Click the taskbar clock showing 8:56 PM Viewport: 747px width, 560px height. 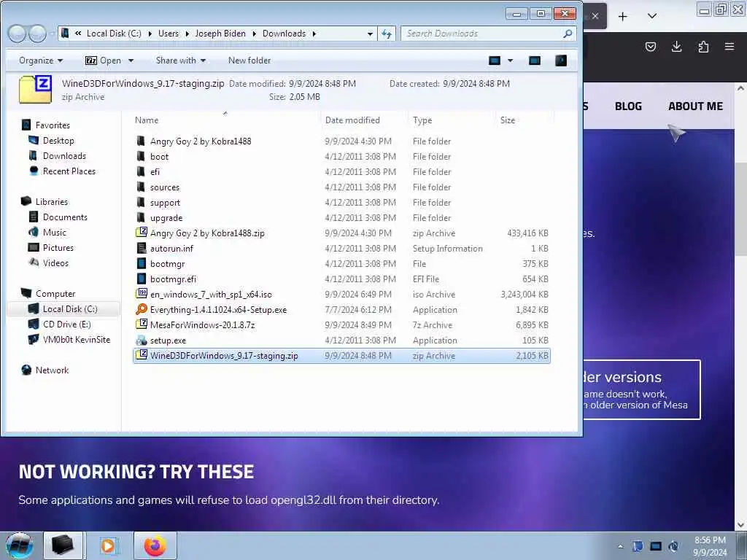coord(710,547)
